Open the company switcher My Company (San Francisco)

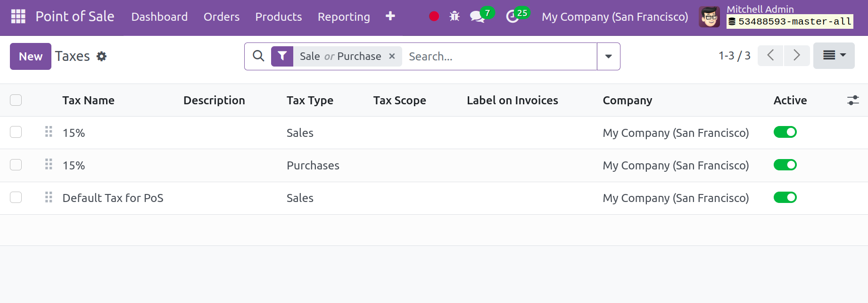[x=614, y=17]
